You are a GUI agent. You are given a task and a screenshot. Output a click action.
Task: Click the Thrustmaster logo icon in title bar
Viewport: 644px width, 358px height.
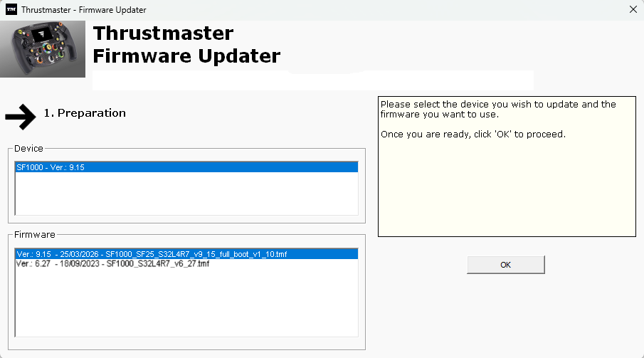click(x=11, y=10)
